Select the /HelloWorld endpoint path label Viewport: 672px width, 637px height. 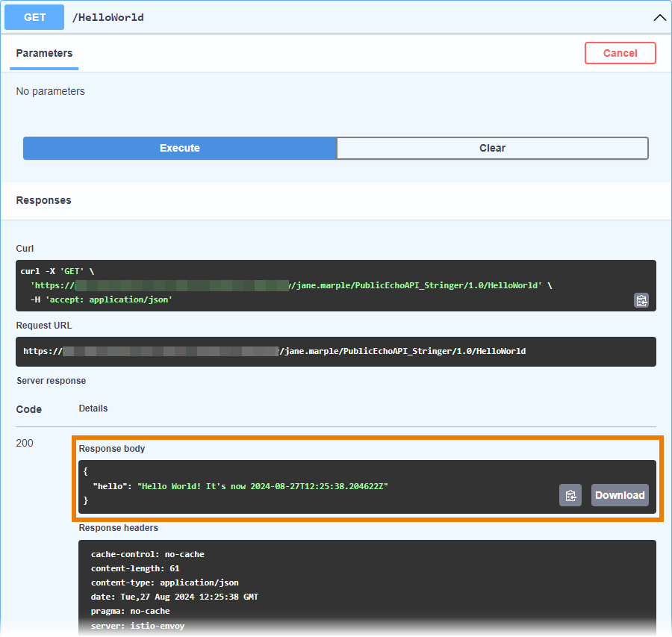[109, 16]
